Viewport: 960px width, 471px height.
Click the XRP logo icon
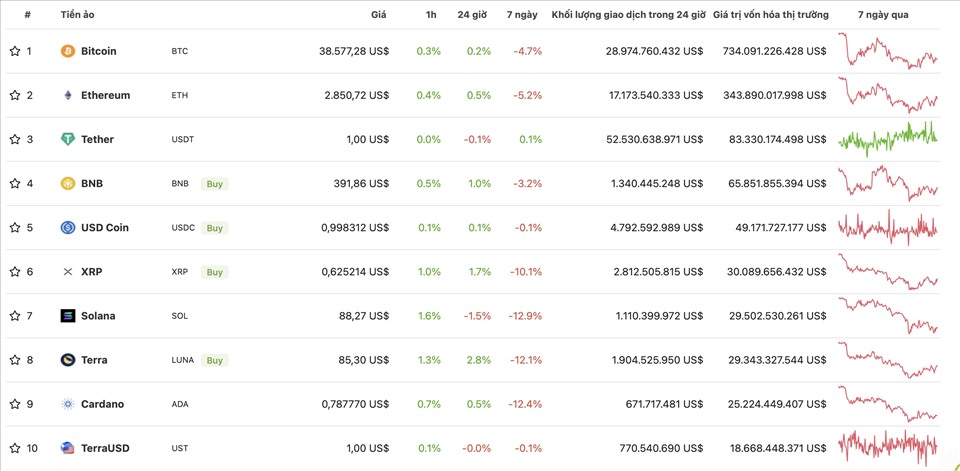click(x=68, y=272)
